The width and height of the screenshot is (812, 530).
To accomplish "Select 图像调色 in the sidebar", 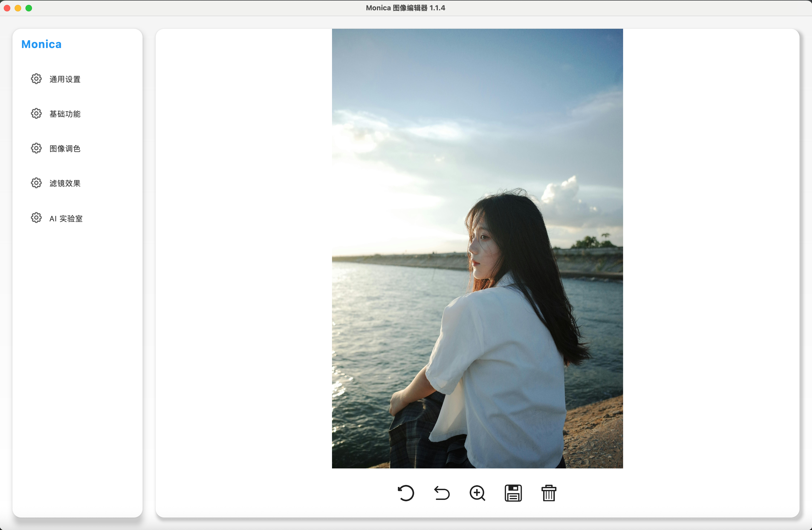I will coord(65,149).
